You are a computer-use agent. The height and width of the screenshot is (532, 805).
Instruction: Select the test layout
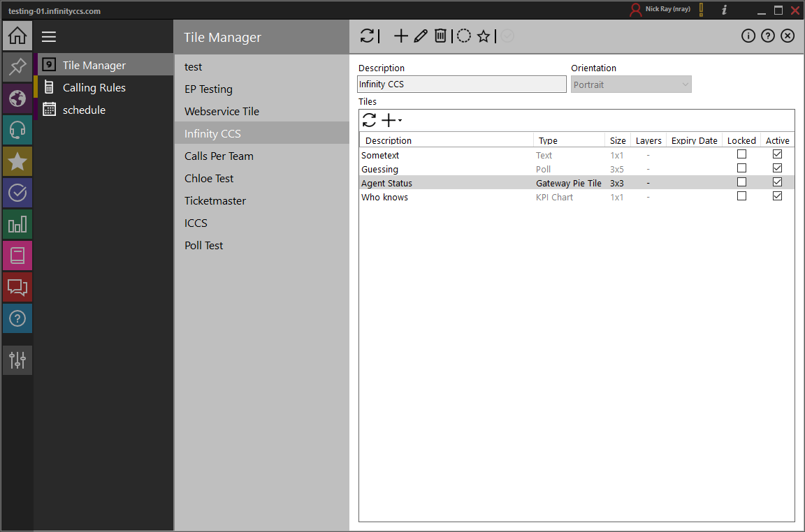(x=262, y=67)
